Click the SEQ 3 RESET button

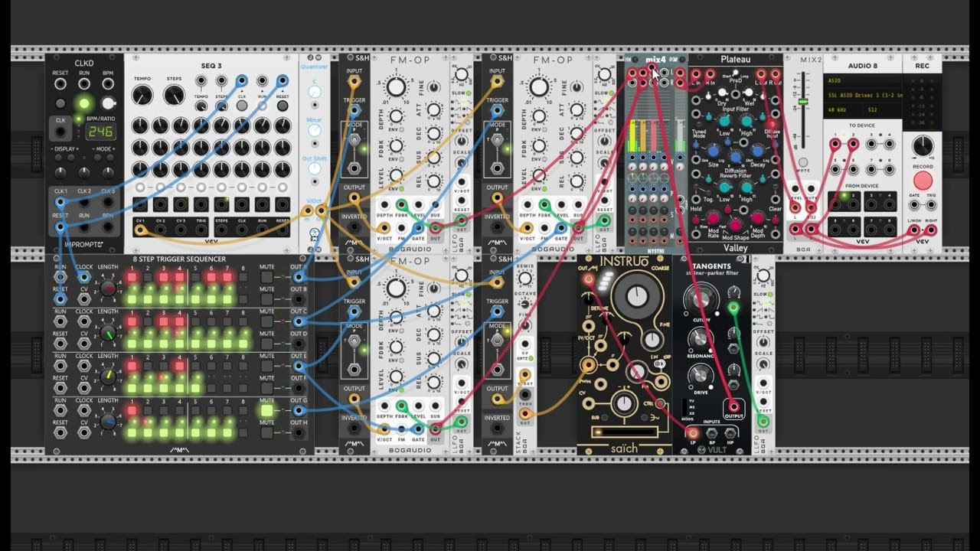tap(283, 106)
